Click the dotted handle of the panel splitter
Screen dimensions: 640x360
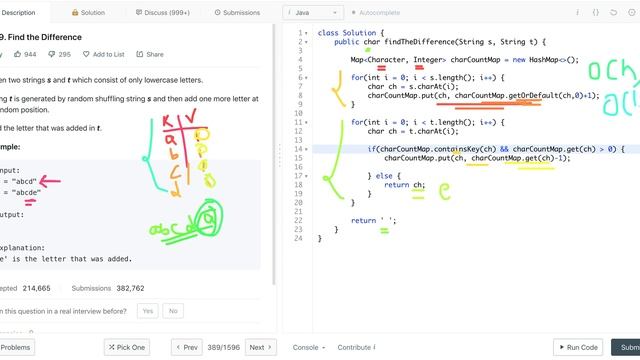click(x=280, y=155)
